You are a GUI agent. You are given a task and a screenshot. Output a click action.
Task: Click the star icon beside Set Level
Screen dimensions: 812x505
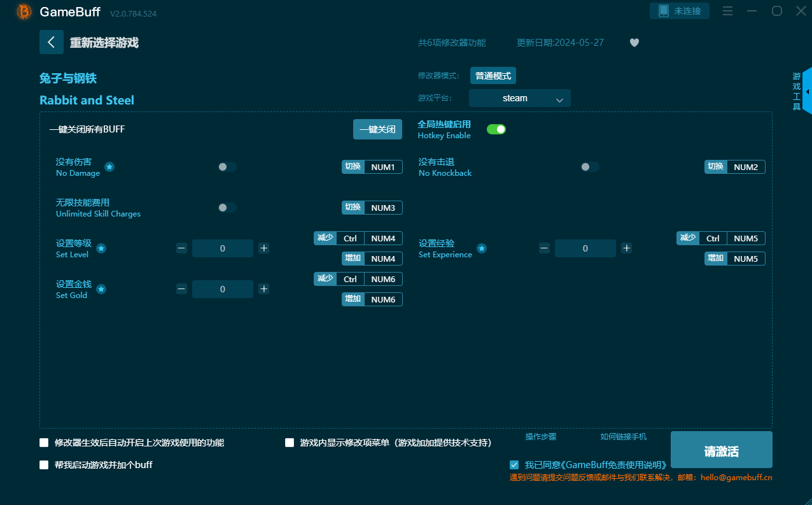(101, 248)
